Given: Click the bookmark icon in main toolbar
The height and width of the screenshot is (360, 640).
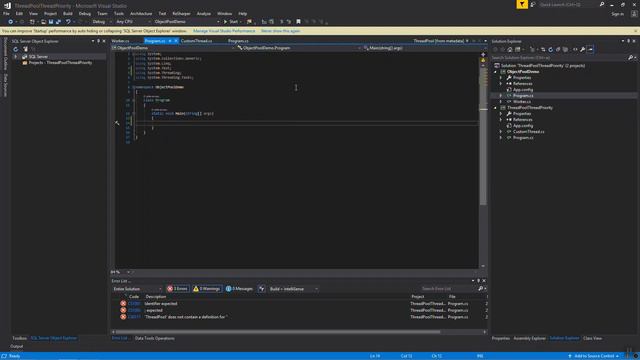Looking at the screenshot, I should [298, 22].
